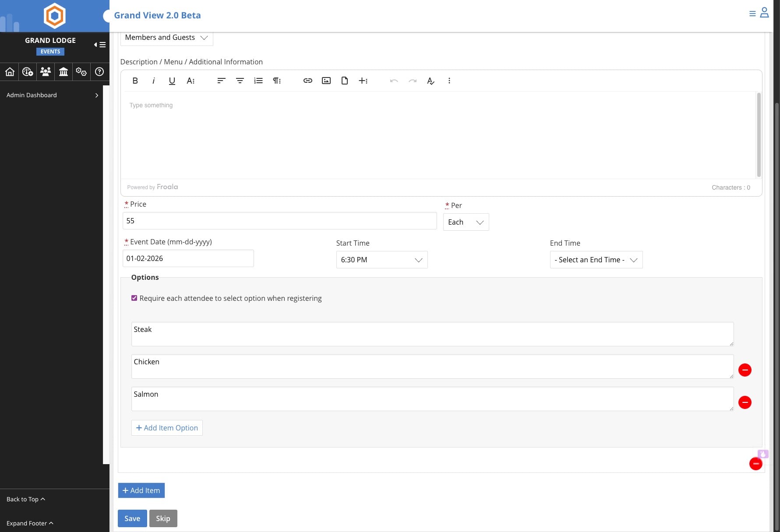Screen dimensions: 780x532
Task: Uncheck require attendee to select option
Action: [134, 298]
